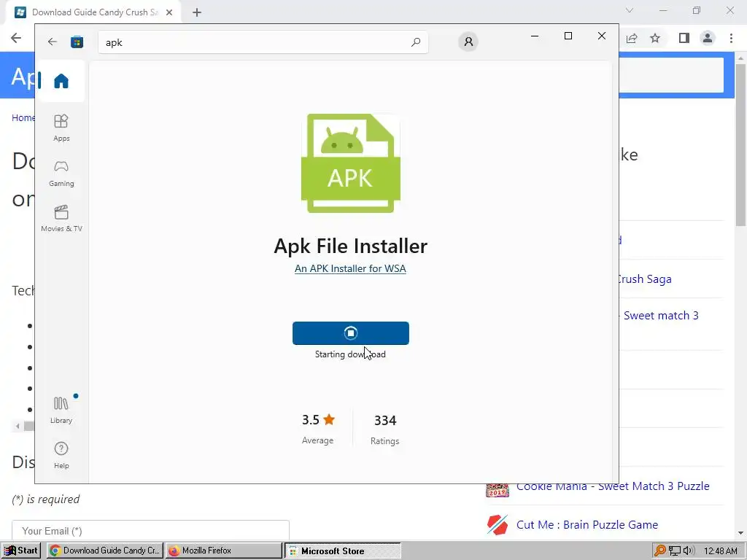Click the Store search box containing 'apk'

(x=263, y=42)
